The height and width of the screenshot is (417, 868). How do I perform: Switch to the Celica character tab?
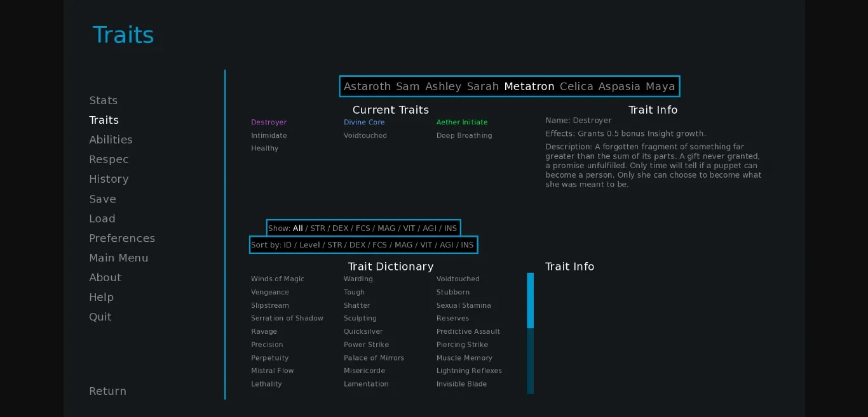(576, 86)
